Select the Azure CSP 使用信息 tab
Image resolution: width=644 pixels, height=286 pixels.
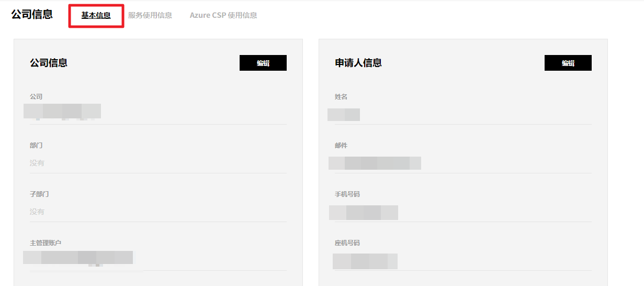point(223,16)
